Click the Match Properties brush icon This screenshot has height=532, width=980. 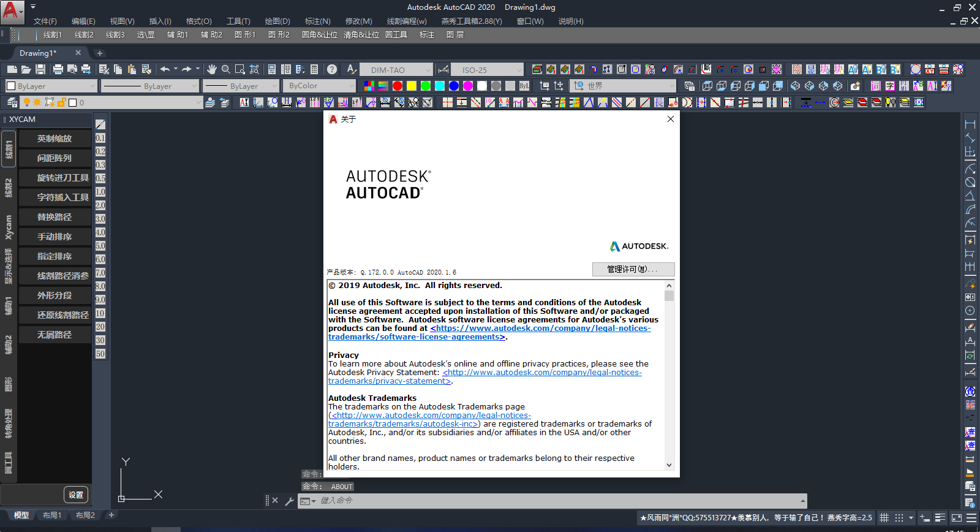click(146, 69)
